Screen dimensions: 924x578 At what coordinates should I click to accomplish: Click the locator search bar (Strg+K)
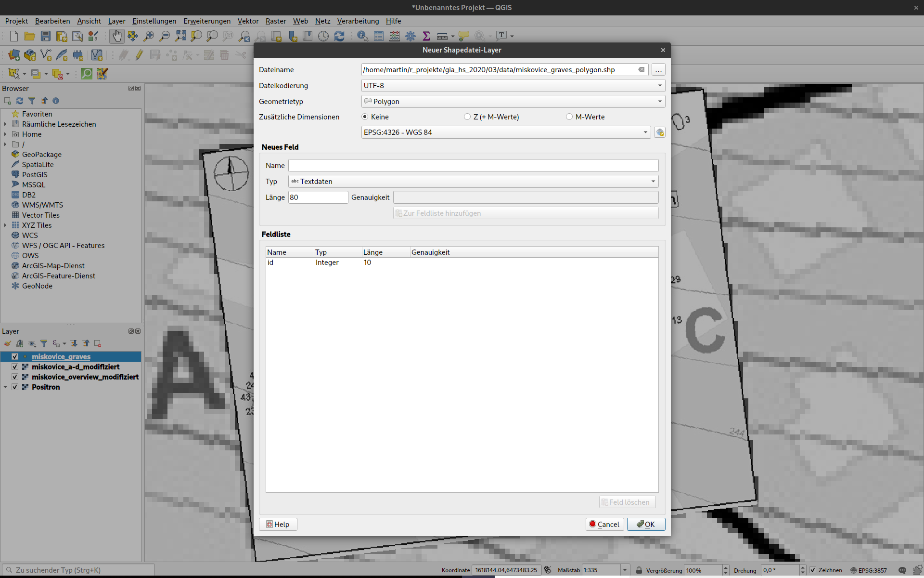78,570
